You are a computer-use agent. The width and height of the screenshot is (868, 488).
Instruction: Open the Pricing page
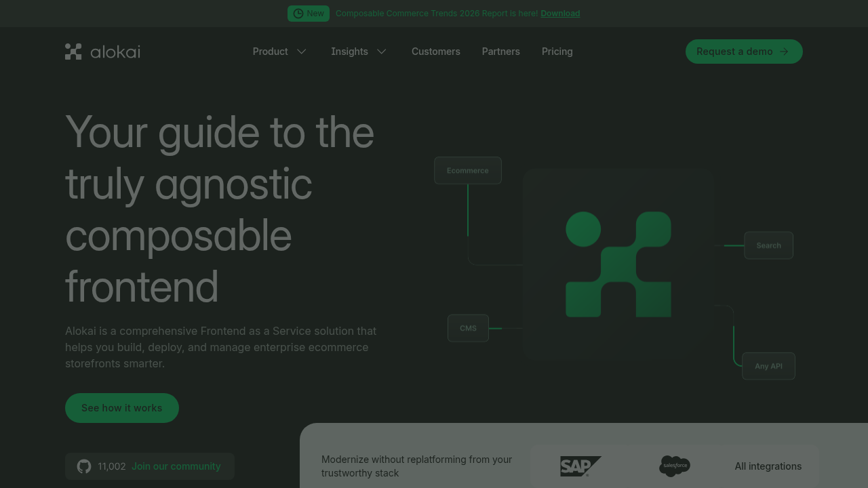(x=557, y=52)
